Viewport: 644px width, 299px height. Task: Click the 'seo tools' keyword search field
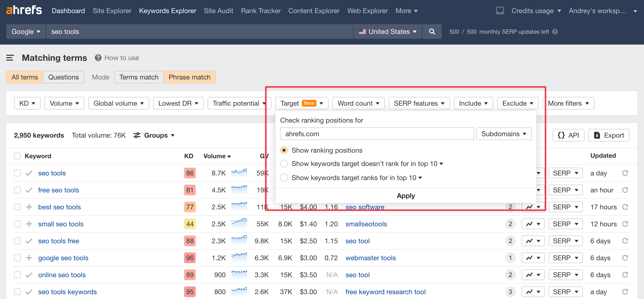200,31
